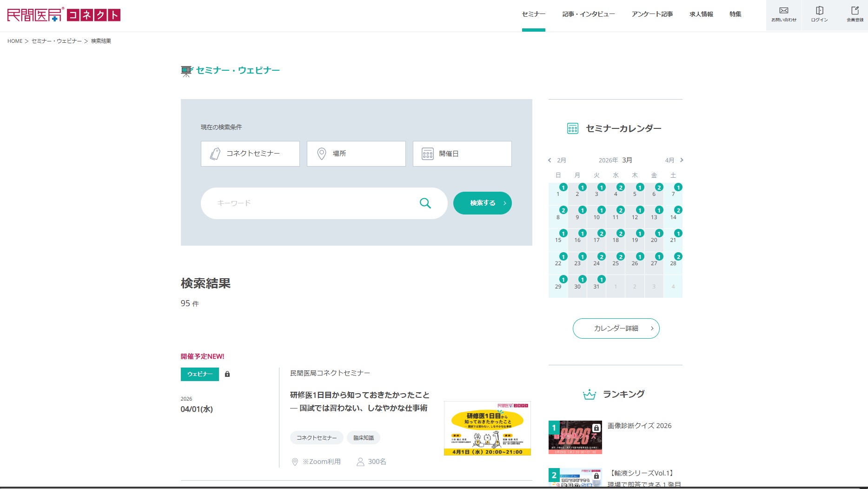
Task: Go to previous month 2月 arrow
Action: tap(550, 161)
